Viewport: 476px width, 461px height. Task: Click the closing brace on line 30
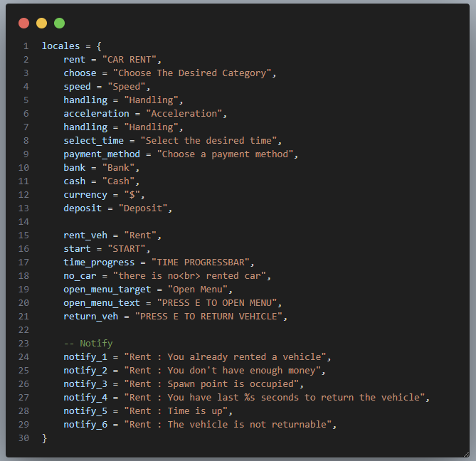coord(44,438)
